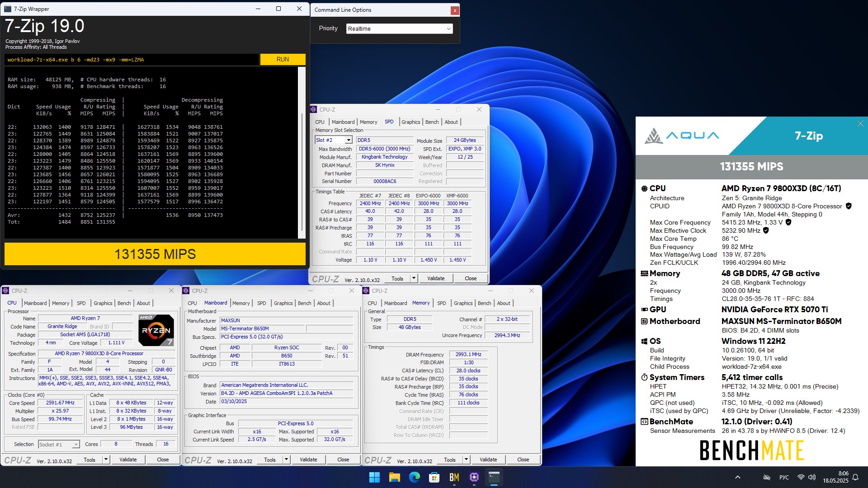Select SPD tab in Mainboard window
This screenshot has height=488, width=868.
[261, 303]
